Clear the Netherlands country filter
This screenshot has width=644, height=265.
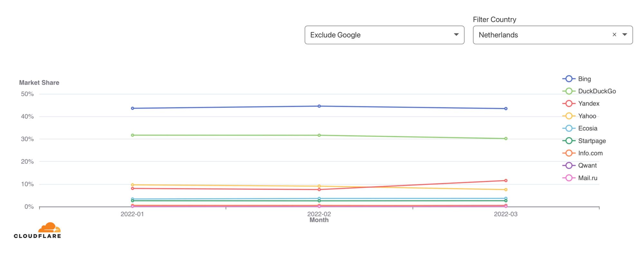click(614, 35)
